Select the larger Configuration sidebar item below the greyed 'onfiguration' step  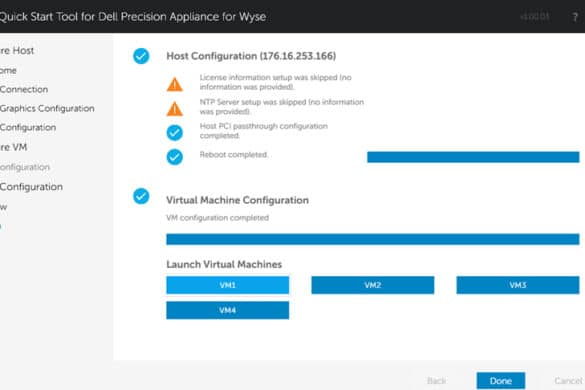click(x=31, y=187)
